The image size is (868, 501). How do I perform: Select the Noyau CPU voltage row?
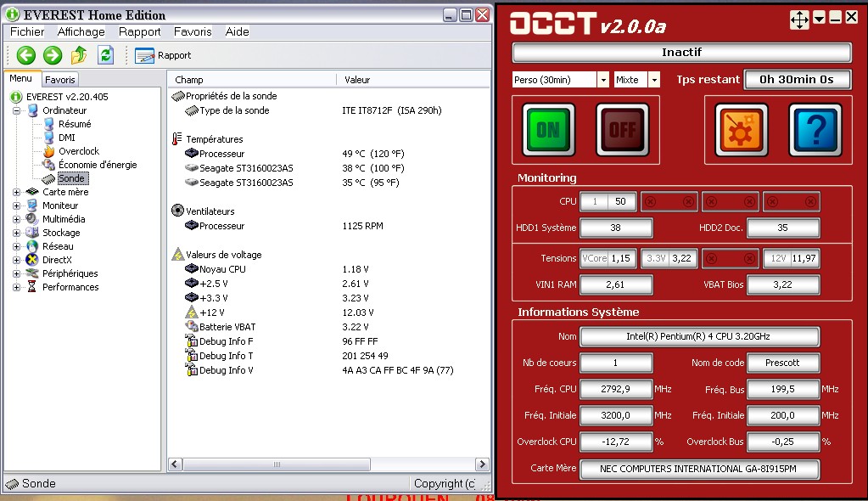(329, 269)
